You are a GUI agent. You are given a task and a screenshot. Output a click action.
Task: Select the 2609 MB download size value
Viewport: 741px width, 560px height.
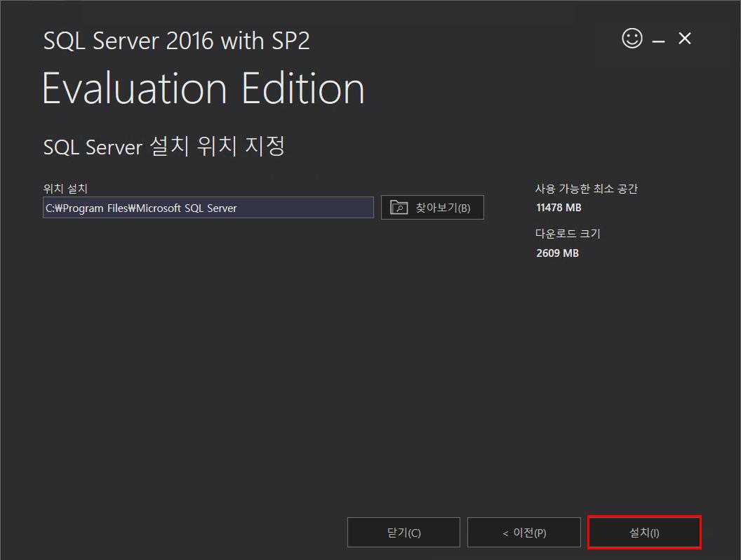557,253
